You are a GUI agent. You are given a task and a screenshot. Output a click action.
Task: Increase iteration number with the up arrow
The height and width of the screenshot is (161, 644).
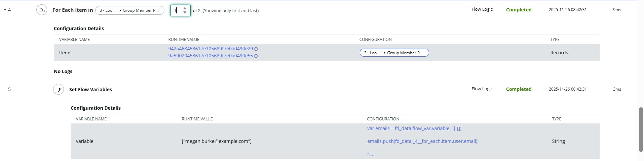point(185,8)
